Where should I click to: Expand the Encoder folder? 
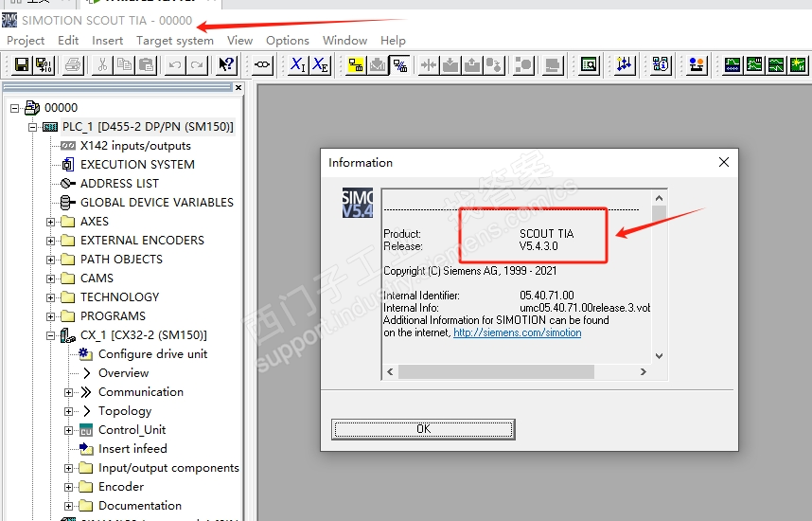coord(68,487)
